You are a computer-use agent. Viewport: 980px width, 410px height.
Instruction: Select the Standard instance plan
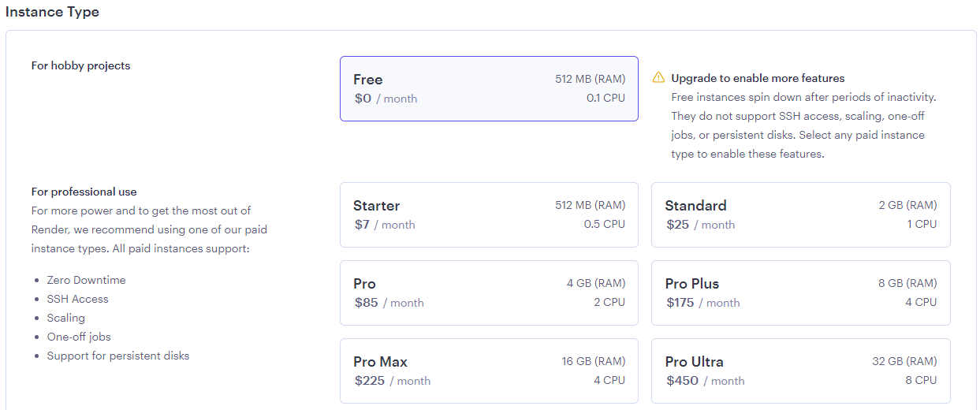coord(800,214)
